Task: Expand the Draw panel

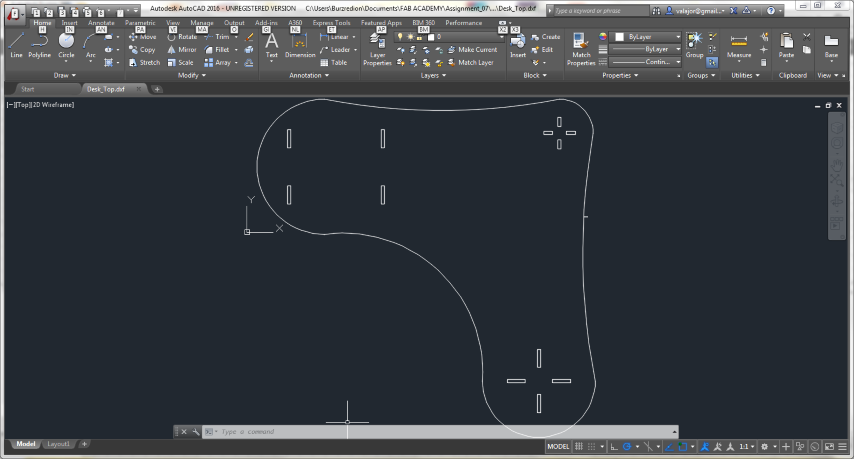Action: coord(65,75)
